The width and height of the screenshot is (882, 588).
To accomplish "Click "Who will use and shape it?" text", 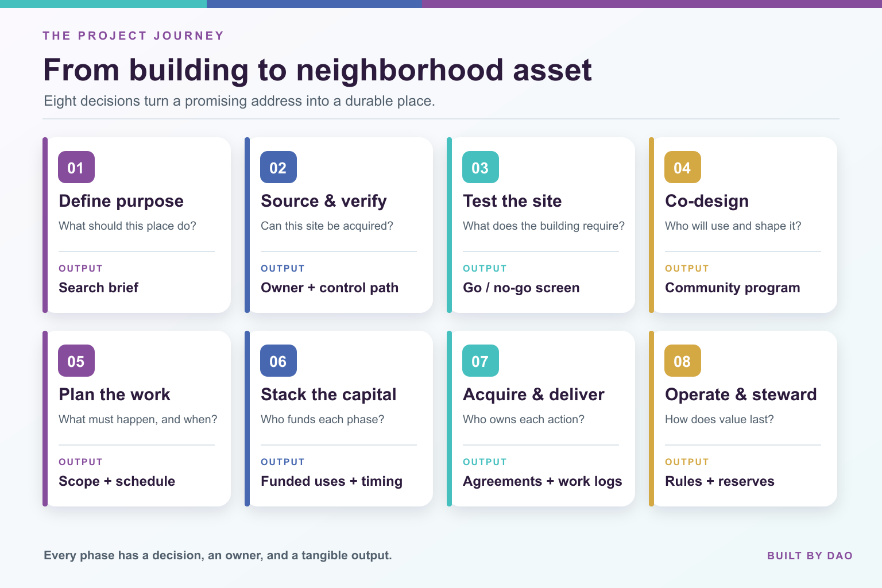I will click(733, 226).
